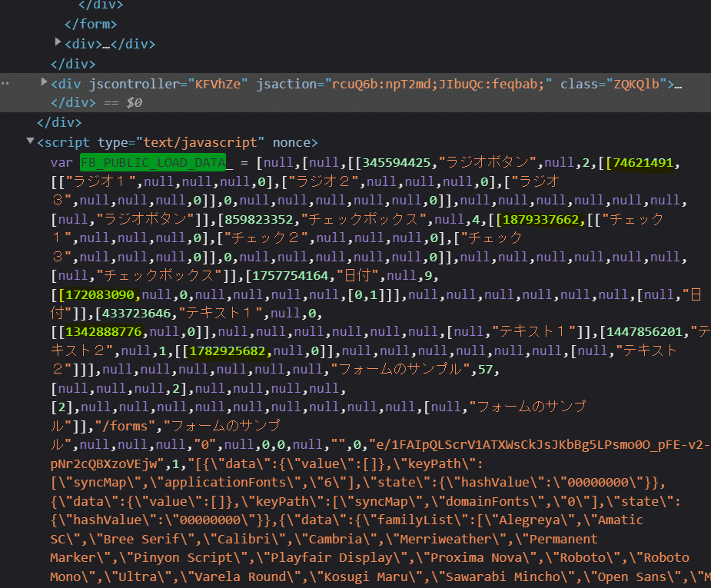Collapse the script type="text/javascript" node
Image resolution: width=711 pixels, height=588 pixels.
point(30,141)
